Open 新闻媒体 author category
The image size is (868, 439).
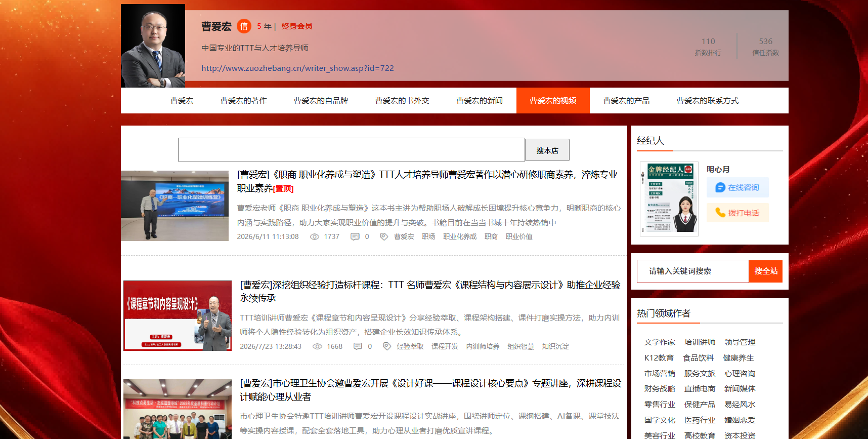740,389
